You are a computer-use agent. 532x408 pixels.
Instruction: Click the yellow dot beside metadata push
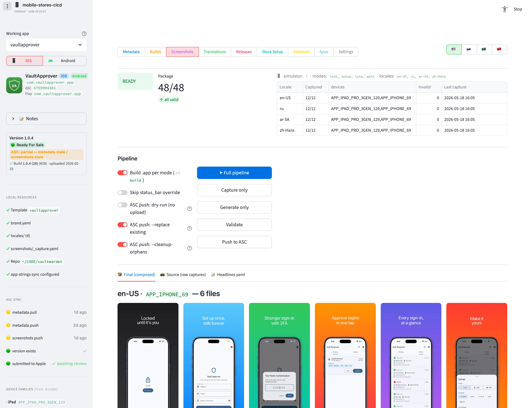pyautogui.click(x=8, y=325)
